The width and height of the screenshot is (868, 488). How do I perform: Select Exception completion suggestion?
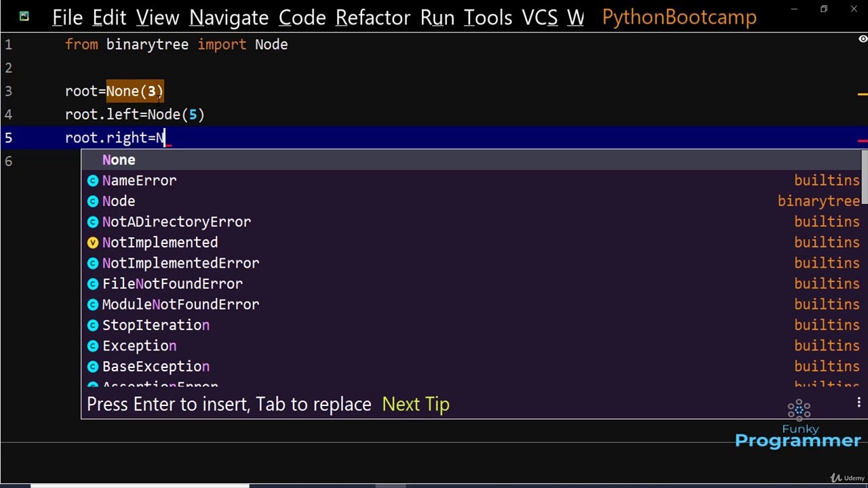pos(471,346)
